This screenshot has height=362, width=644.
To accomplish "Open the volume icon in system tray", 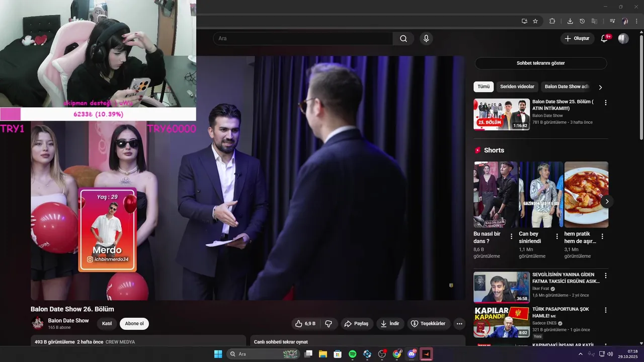I will [x=610, y=354].
